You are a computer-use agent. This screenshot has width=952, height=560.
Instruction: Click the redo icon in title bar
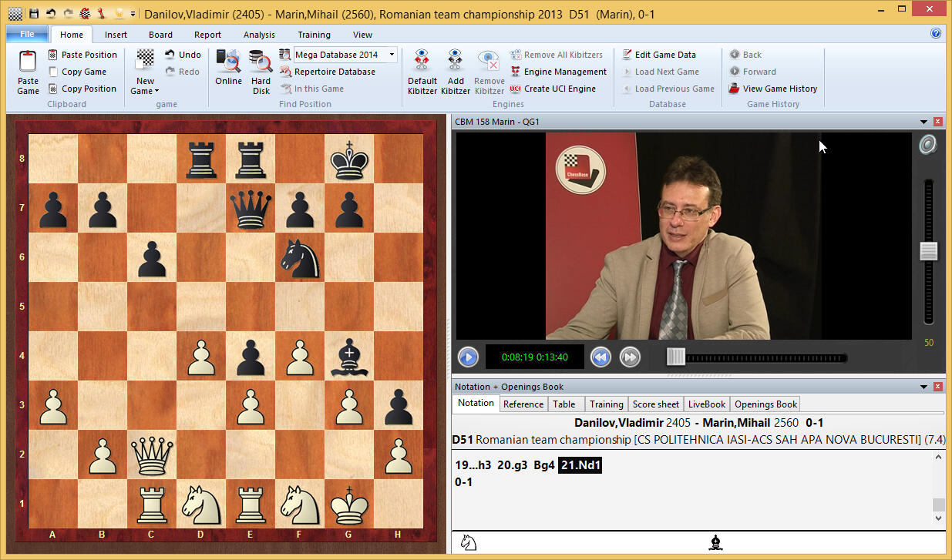pos(68,13)
